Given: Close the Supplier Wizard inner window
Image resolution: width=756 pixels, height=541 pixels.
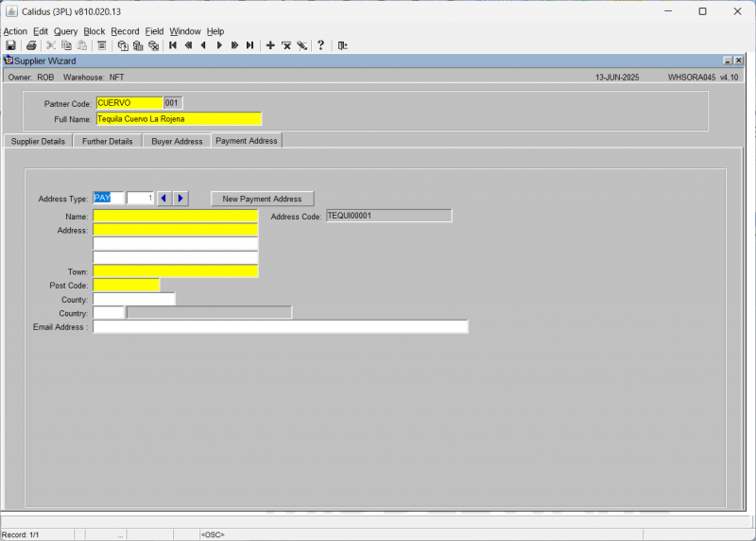Looking at the screenshot, I should (x=738, y=61).
